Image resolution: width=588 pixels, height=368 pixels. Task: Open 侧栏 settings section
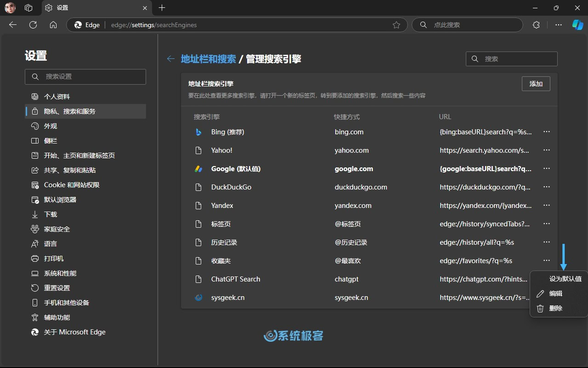click(x=85, y=141)
